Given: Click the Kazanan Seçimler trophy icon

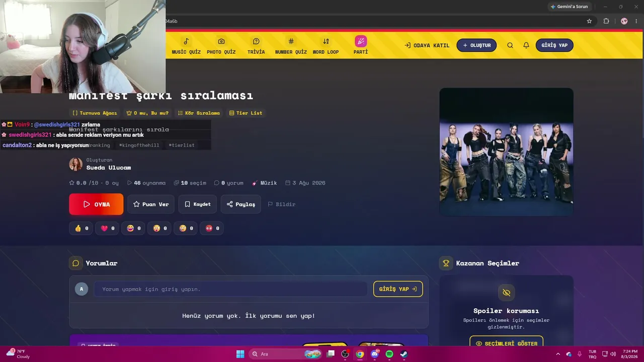Looking at the screenshot, I should tap(446, 263).
